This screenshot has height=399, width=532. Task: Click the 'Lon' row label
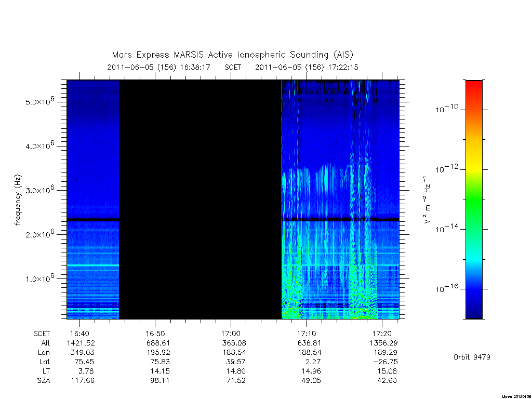[x=44, y=353]
